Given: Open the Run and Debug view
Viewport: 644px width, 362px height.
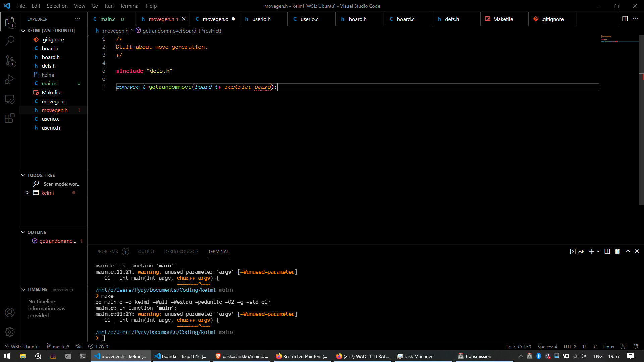Looking at the screenshot, I should [x=10, y=79].
